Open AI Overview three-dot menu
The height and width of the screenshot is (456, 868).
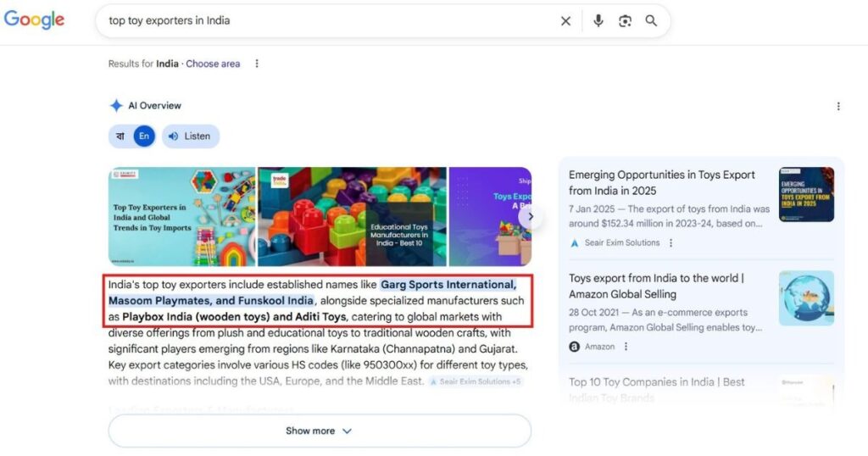pos(838,106)
